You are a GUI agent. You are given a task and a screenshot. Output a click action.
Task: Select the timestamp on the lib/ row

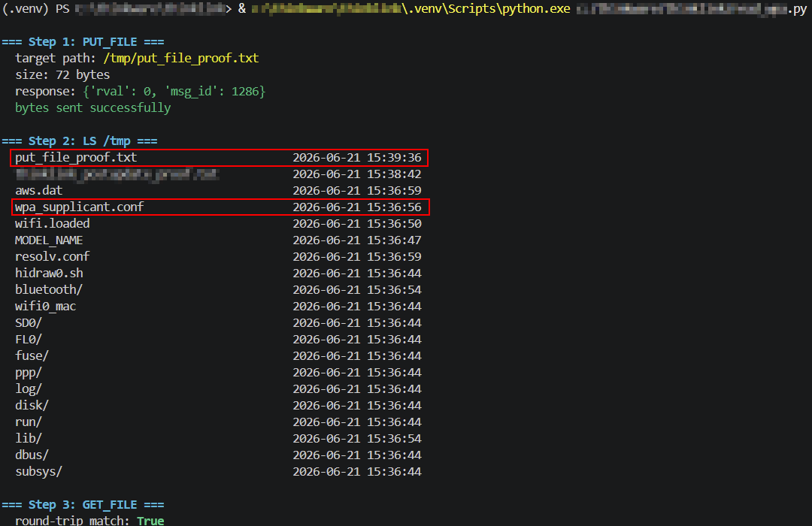pyautogui.click(x=357, y=439)
